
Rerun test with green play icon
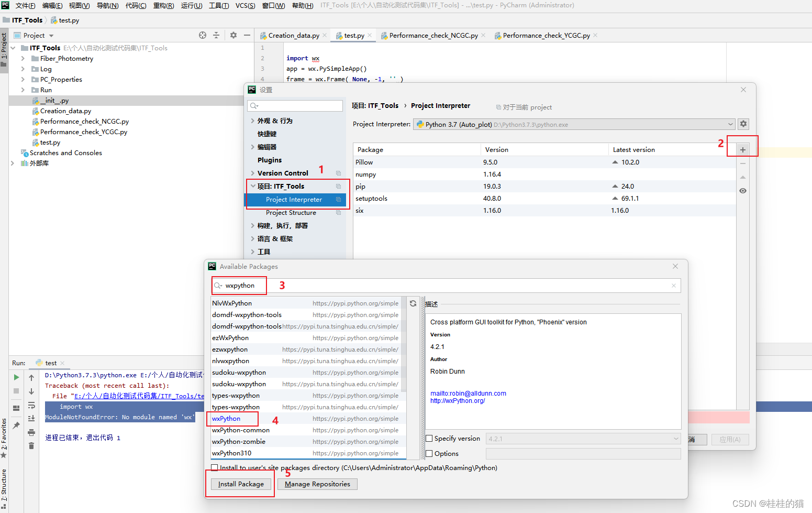click(x=16, y=377)
